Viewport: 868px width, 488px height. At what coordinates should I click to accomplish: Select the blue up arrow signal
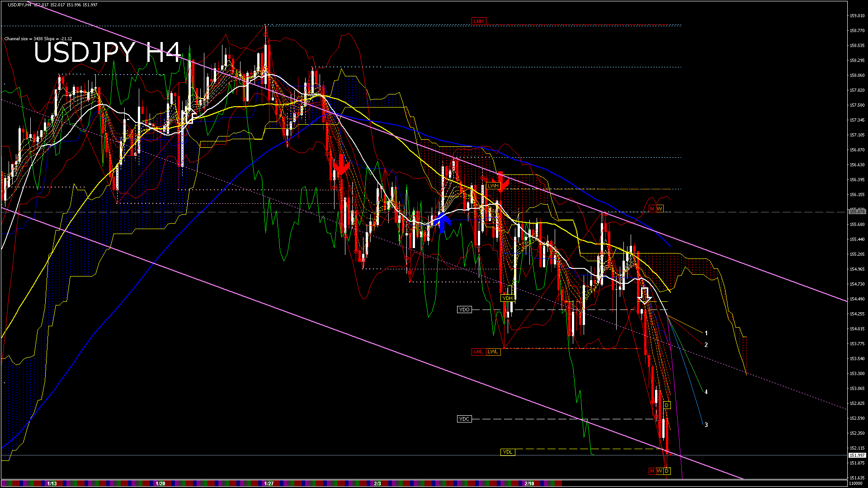pos(443,223)
